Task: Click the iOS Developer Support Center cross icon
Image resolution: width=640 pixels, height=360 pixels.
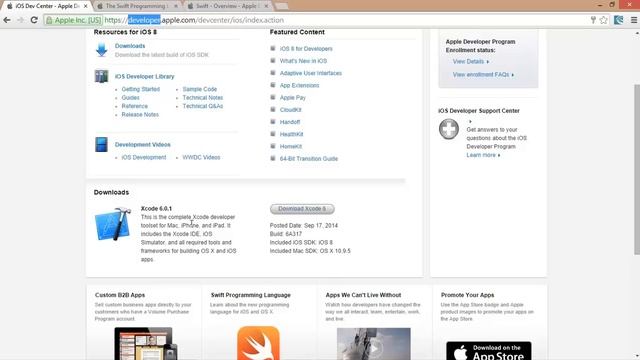Action: (x=449, y=129)
